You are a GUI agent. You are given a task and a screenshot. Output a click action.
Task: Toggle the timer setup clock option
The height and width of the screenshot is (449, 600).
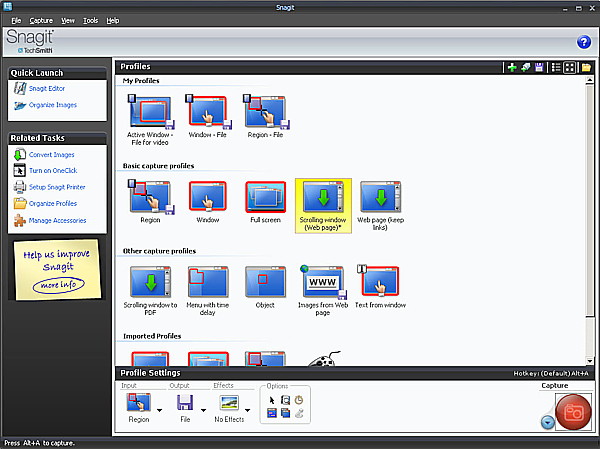[299, 400]
